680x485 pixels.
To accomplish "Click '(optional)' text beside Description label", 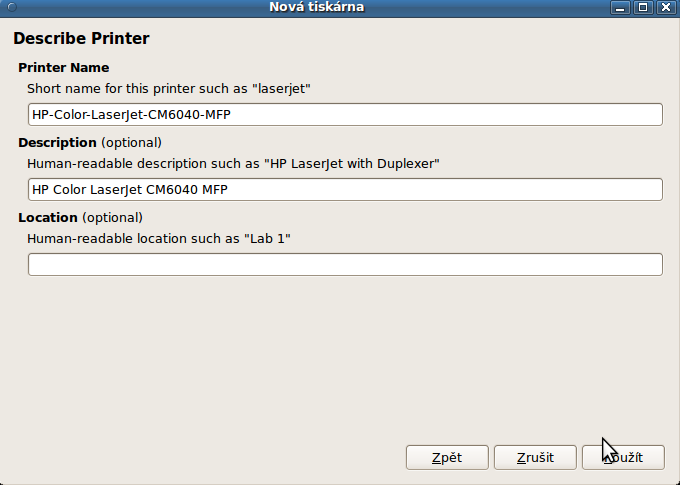I will click(131, 142).
